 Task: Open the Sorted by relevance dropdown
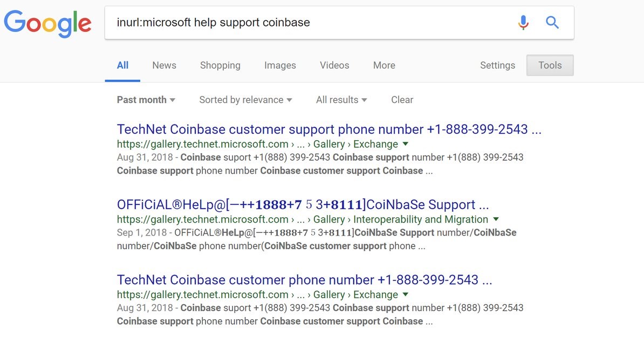coord(245,100)
